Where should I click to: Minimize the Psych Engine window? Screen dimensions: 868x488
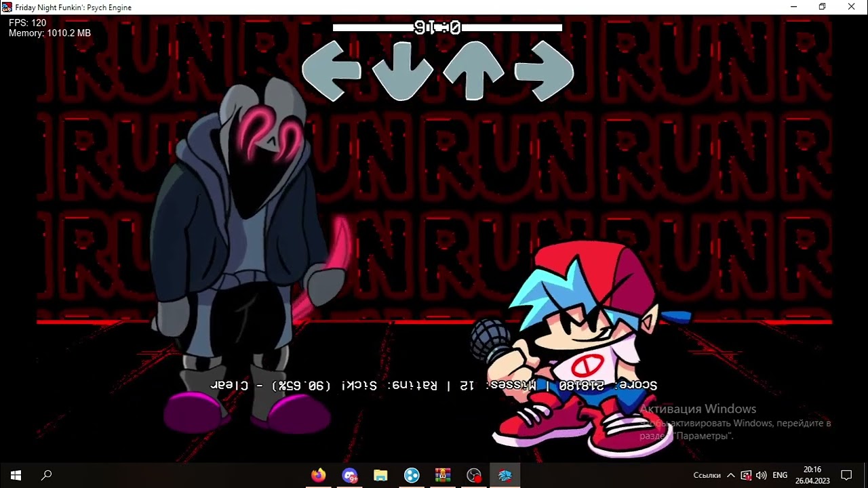point(794,7)
